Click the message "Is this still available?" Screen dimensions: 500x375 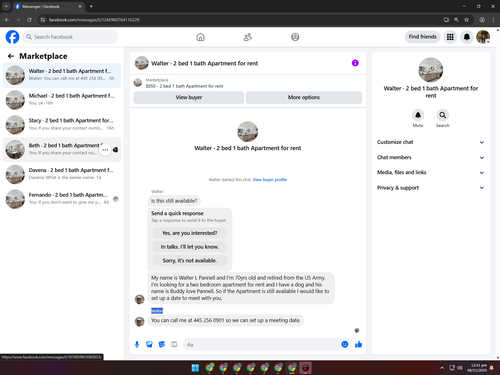[174, 201]
